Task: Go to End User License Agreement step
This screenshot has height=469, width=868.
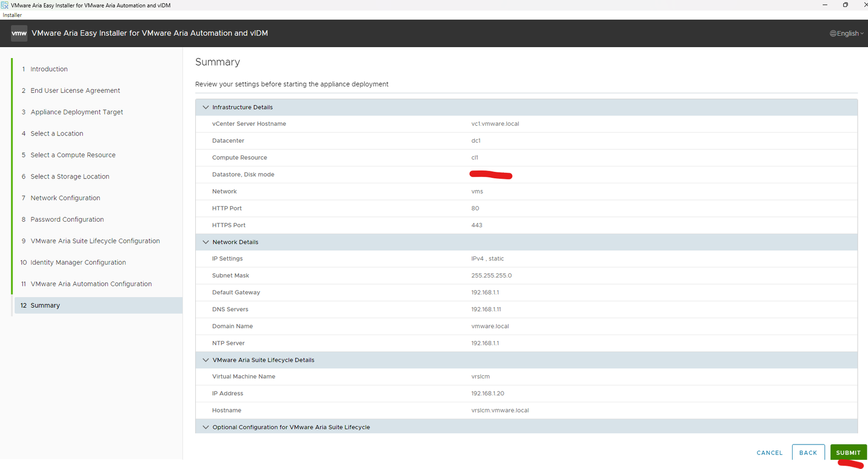Action: [75, 91]
